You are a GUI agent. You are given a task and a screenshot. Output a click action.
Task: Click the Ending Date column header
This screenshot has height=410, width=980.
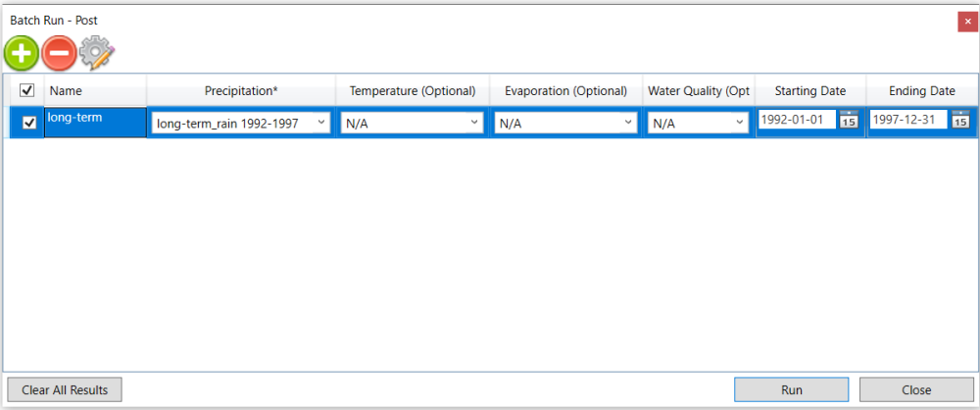[x=922, y=91]
